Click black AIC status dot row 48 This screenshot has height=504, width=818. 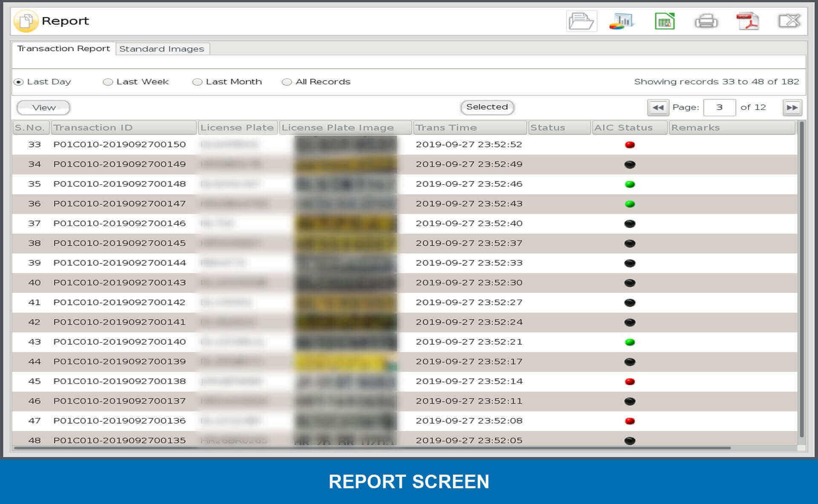pos(630,441)
